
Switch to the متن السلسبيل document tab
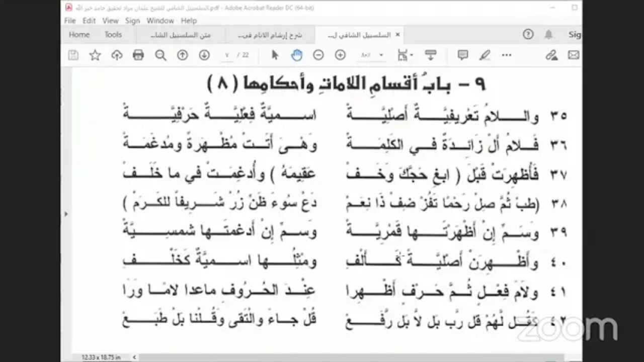180,35
